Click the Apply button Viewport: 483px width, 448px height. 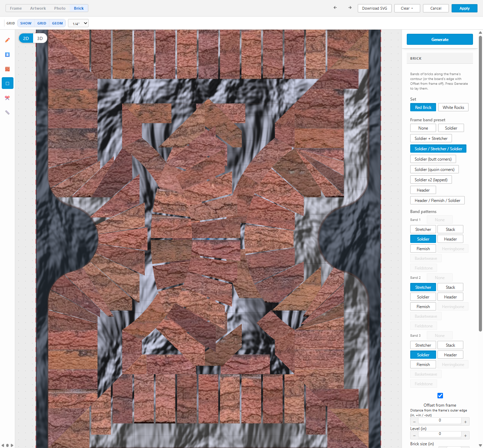464,8
